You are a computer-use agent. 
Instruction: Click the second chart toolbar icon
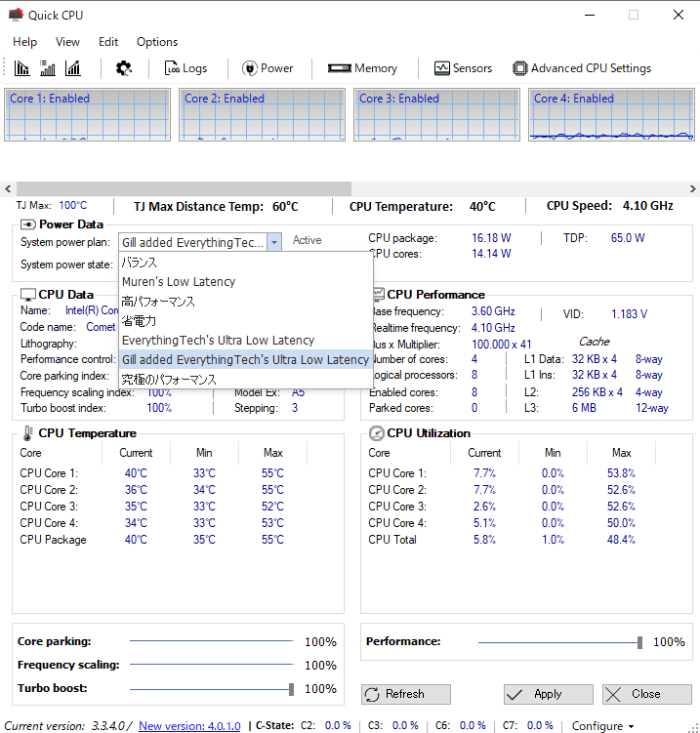tap(47, 68)
